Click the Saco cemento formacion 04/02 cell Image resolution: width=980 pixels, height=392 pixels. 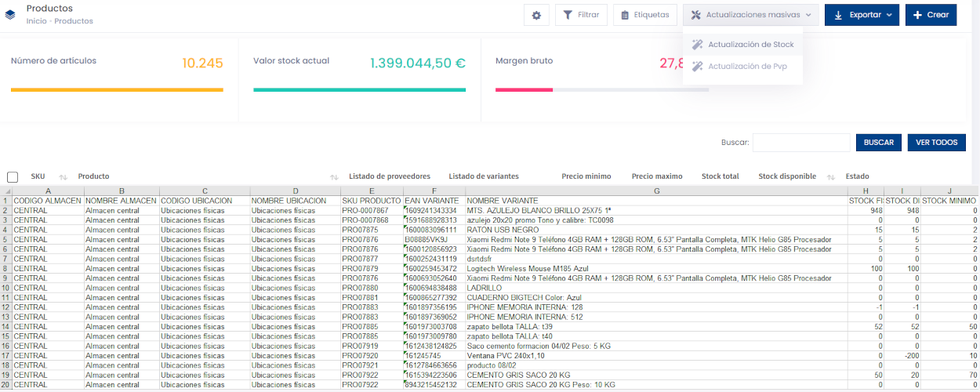(656, 346)
